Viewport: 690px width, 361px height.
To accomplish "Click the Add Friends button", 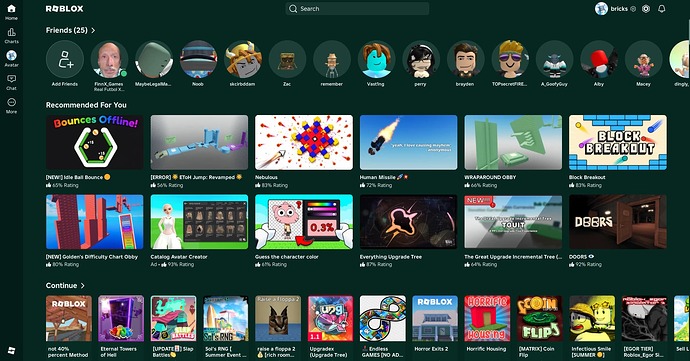I will click(65, 59).
